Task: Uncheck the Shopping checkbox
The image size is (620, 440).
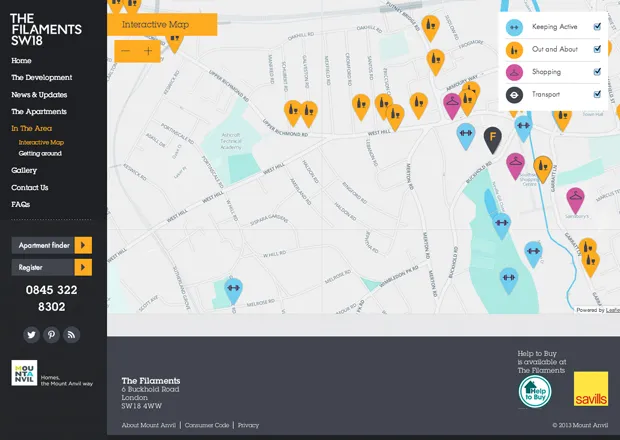Action: click(597, 72)
